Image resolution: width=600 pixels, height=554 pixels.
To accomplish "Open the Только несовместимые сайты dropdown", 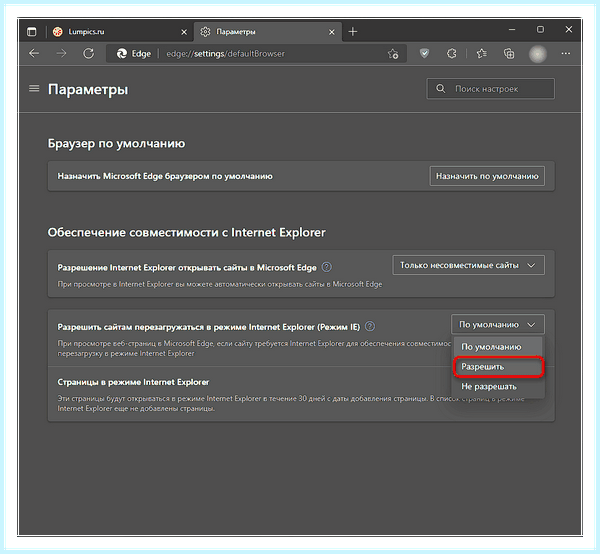I will 468,265.
